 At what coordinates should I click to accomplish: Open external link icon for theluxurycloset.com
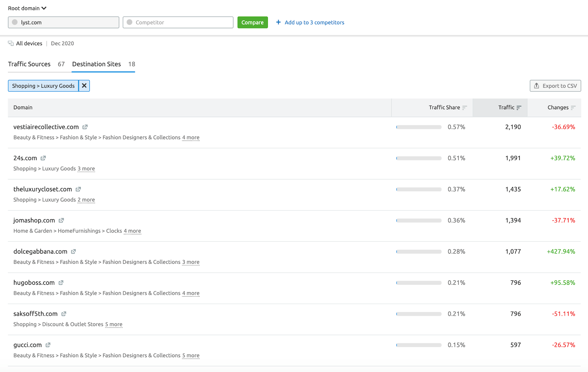78,189
